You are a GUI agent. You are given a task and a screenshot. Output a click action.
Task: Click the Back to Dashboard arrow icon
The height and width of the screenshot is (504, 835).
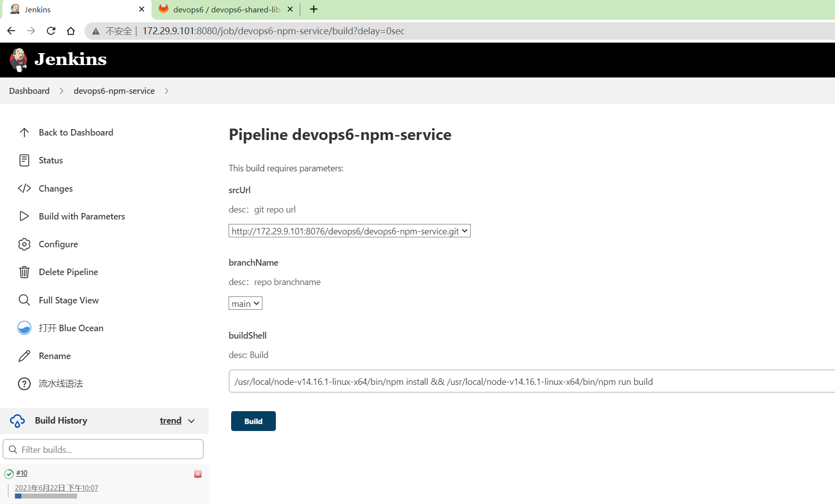pyautogui.click(x=24, y=133)
